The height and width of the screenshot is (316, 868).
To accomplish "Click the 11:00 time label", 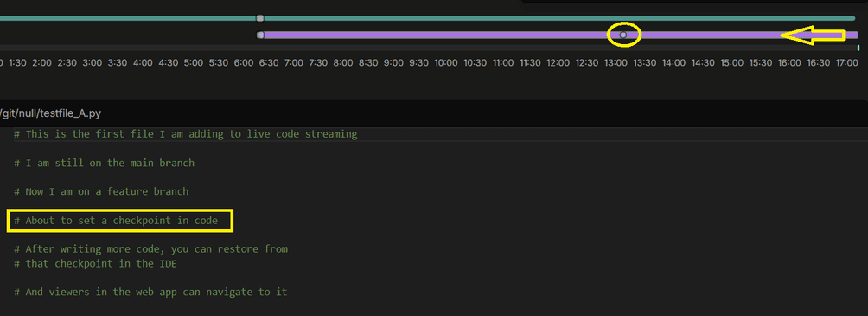I will [502, 62].
